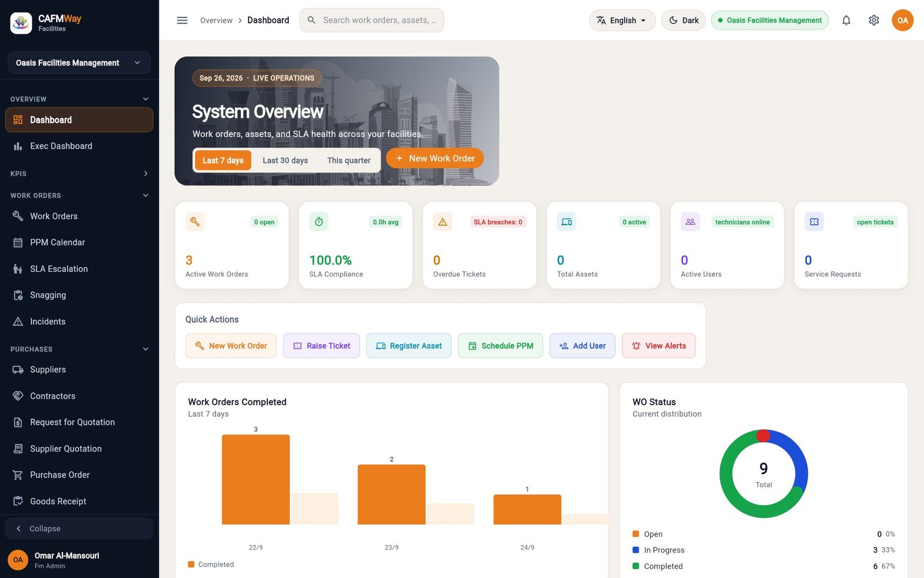Open Request for Quotation
The image size is (924, 578).
pyautogui.click(x=79, y=422)
